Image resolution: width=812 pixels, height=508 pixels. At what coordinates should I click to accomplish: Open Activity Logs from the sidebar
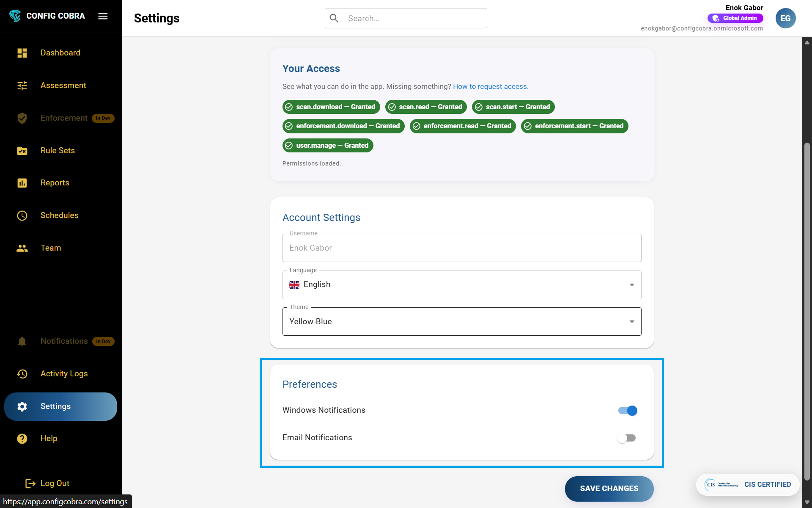pyautogui.click(x=64, y=374)
